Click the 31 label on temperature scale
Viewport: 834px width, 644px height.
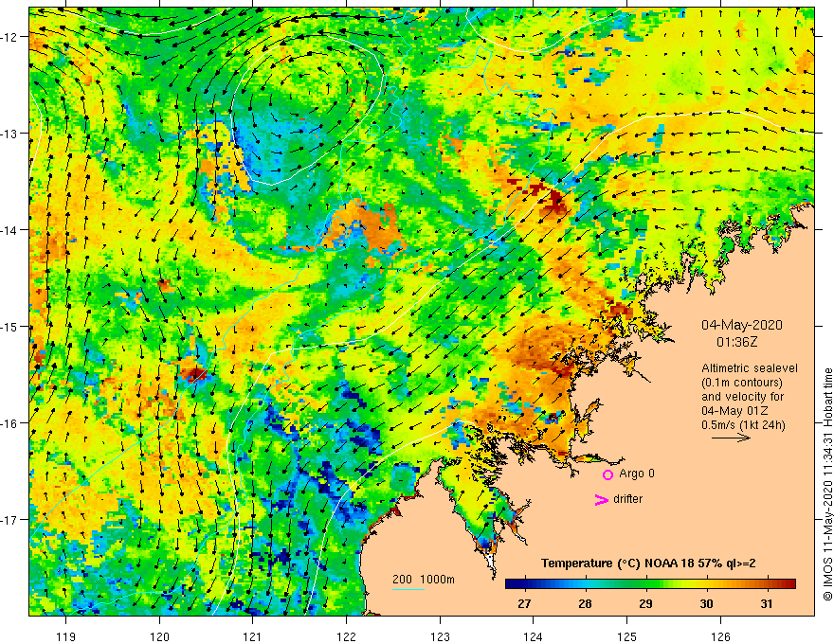[767, 603]
